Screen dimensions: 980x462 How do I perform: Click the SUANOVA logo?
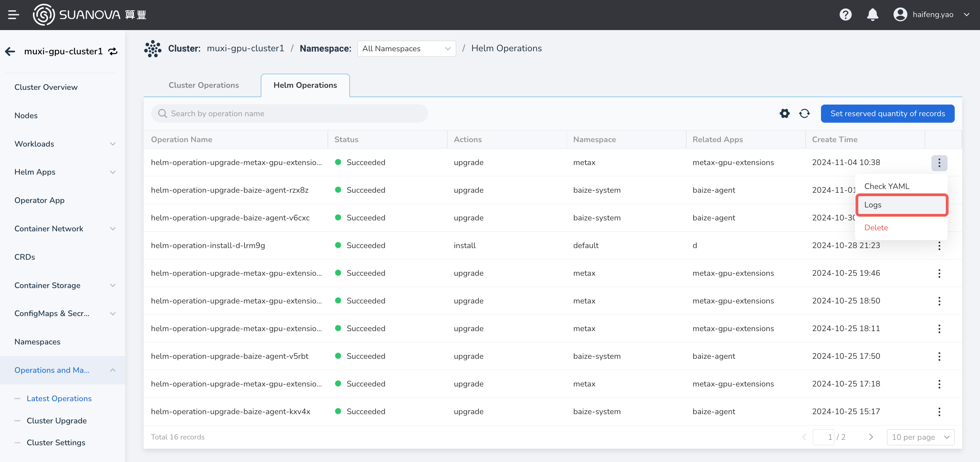point(89,15)
